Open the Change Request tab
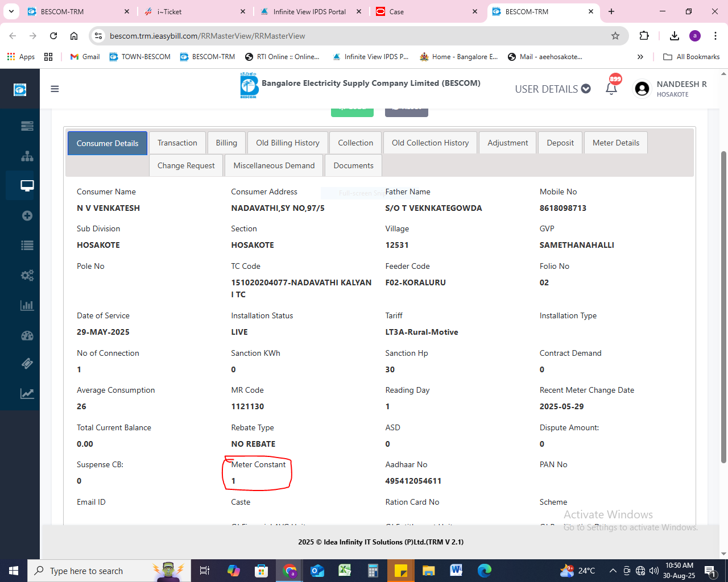This screenshot has width=728, height=582. tap(186, 165)
